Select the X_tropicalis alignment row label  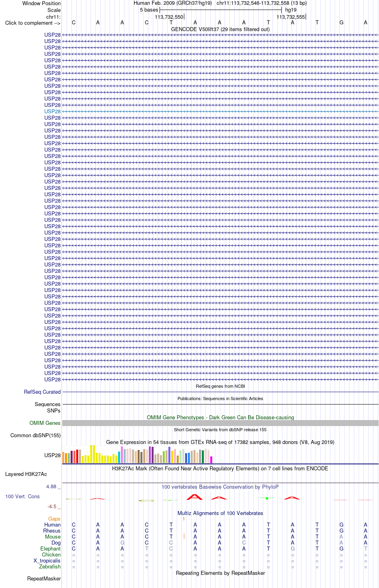(47, 560)
